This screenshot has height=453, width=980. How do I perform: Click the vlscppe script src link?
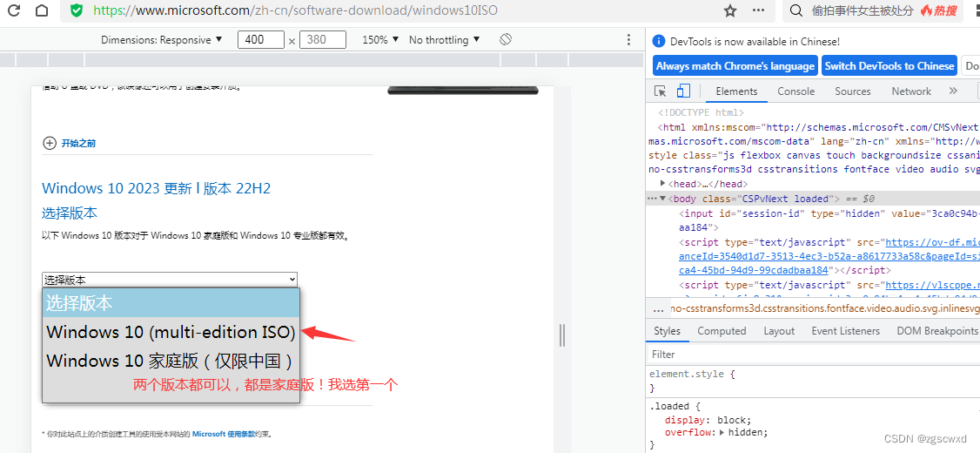(932, 285)
